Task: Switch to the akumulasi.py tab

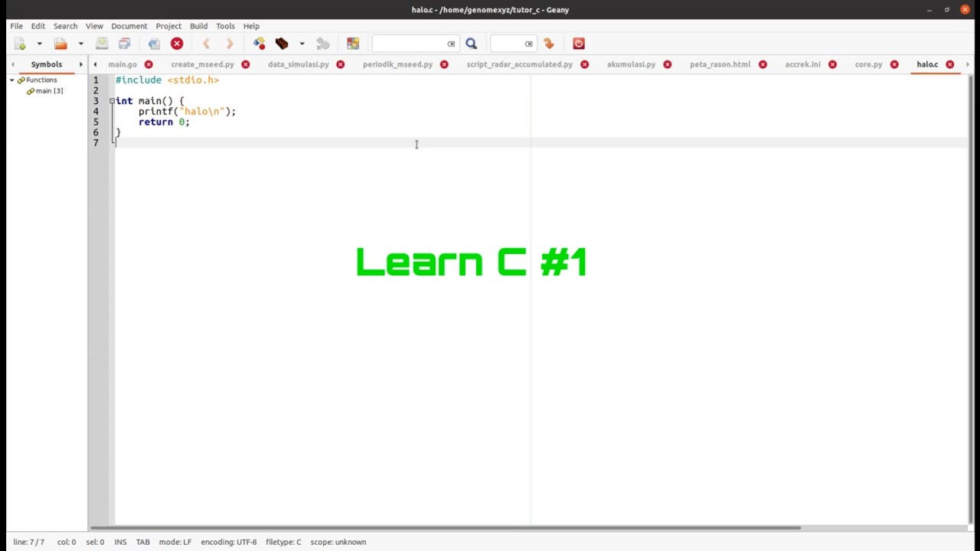Action: 631,64
